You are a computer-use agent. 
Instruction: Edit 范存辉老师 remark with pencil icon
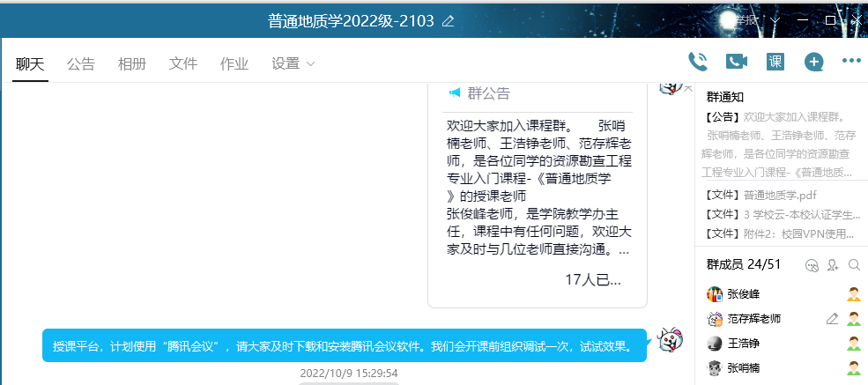(x=831, y=319)
